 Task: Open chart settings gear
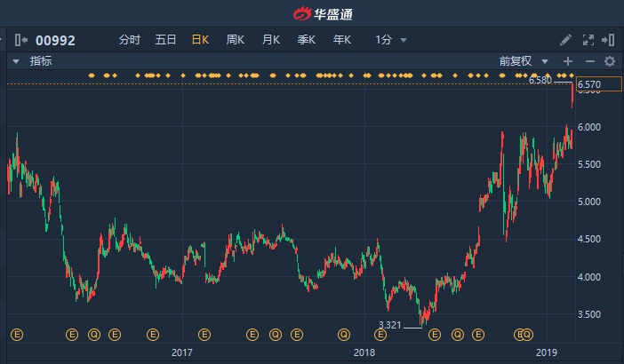pos(610,61)
